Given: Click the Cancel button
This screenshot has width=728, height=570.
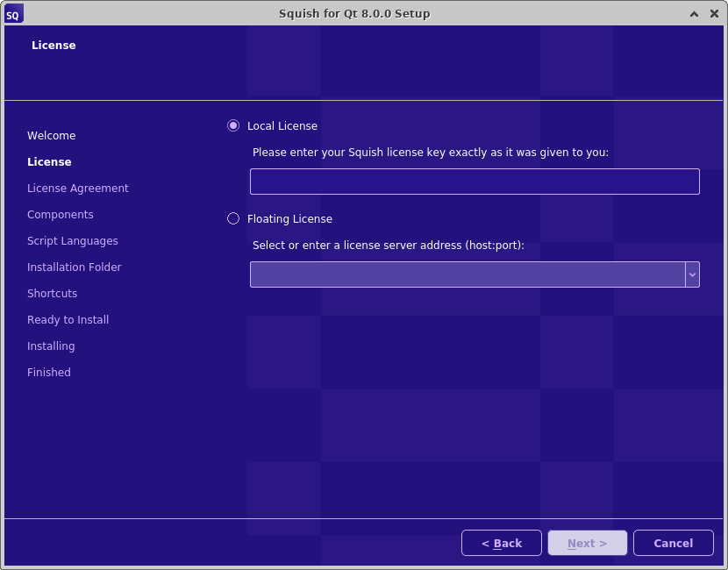Looking at the screenshot, I should pos(673,542).
